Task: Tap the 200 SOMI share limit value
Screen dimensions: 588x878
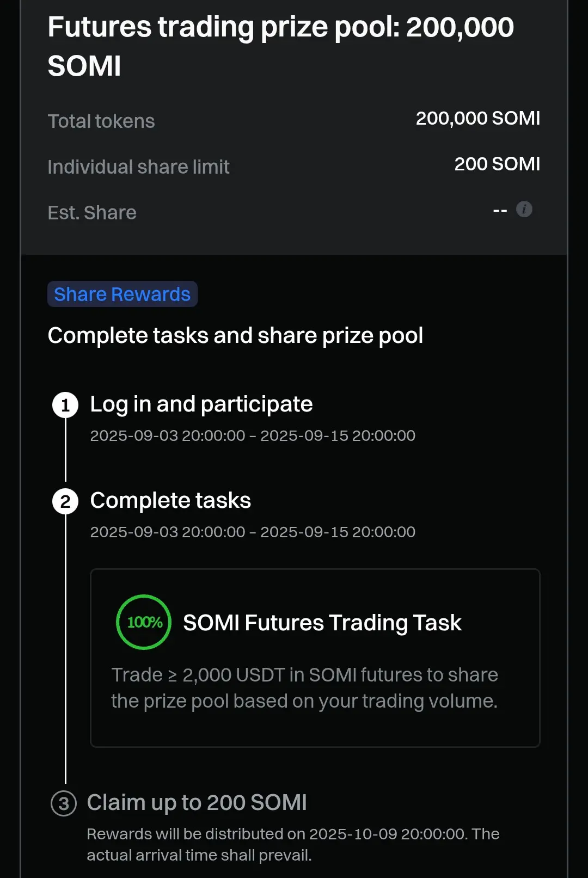Action: coord(498,164)
